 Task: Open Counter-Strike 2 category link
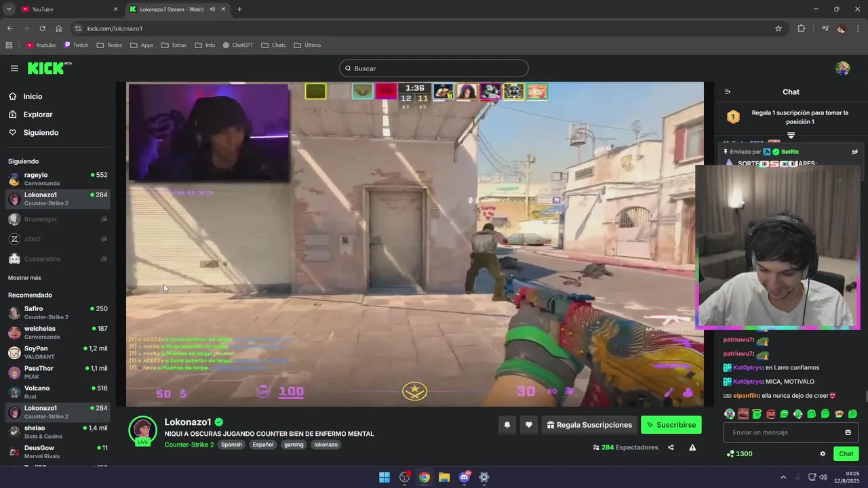[189, 445]
